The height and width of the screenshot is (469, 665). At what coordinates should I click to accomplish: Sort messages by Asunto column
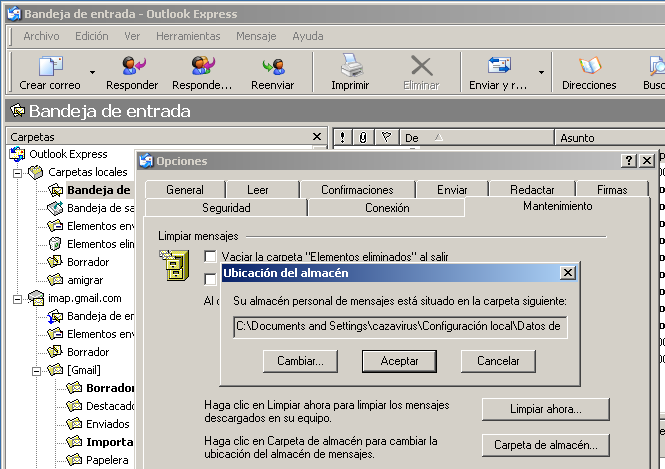pyautogui.click(x=610, y=137)
